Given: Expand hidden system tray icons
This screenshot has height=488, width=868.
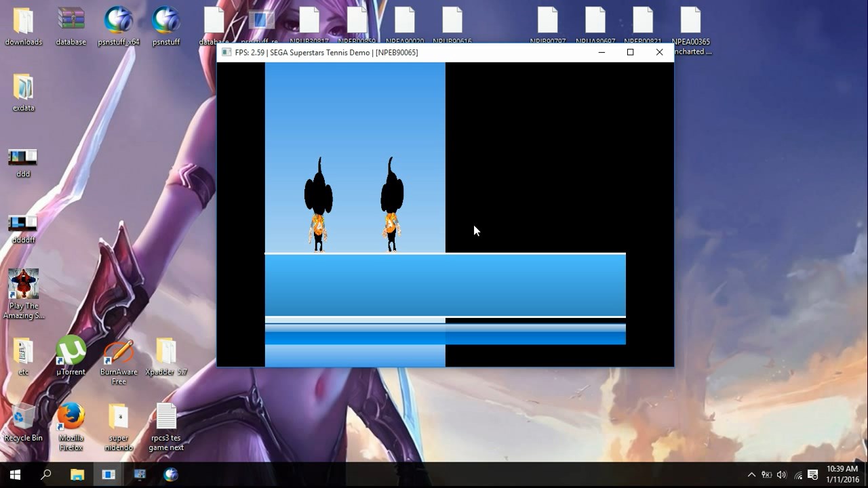Looking at the screenshot, I should coord(751,474).
